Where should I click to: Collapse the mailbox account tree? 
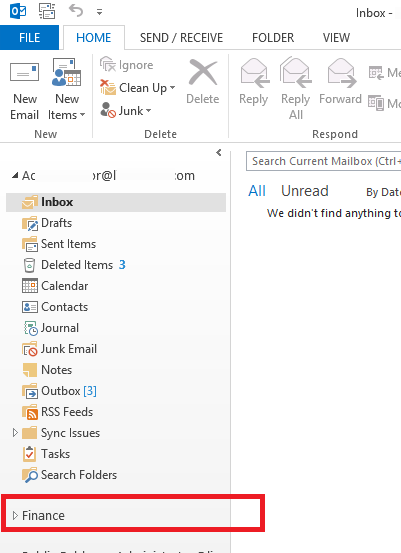(x=15, y=175)
